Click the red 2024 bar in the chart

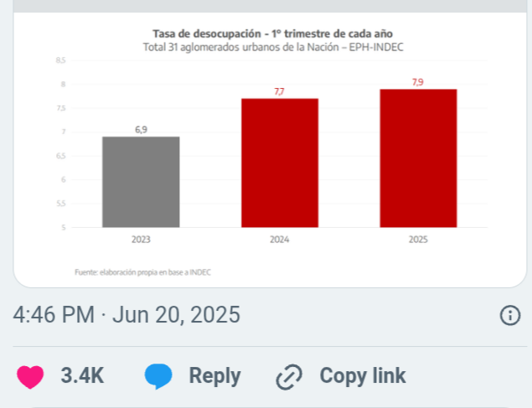[280, 163]
